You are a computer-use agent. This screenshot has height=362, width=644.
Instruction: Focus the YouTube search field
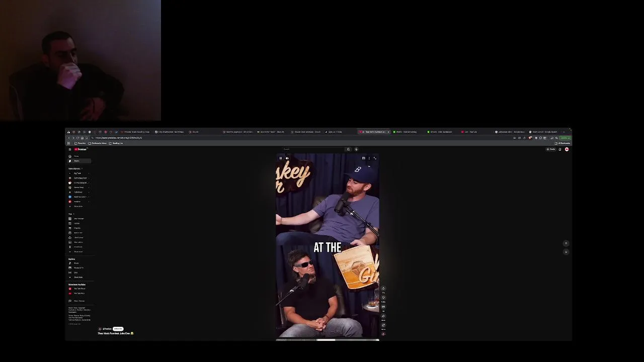(313, 149)
